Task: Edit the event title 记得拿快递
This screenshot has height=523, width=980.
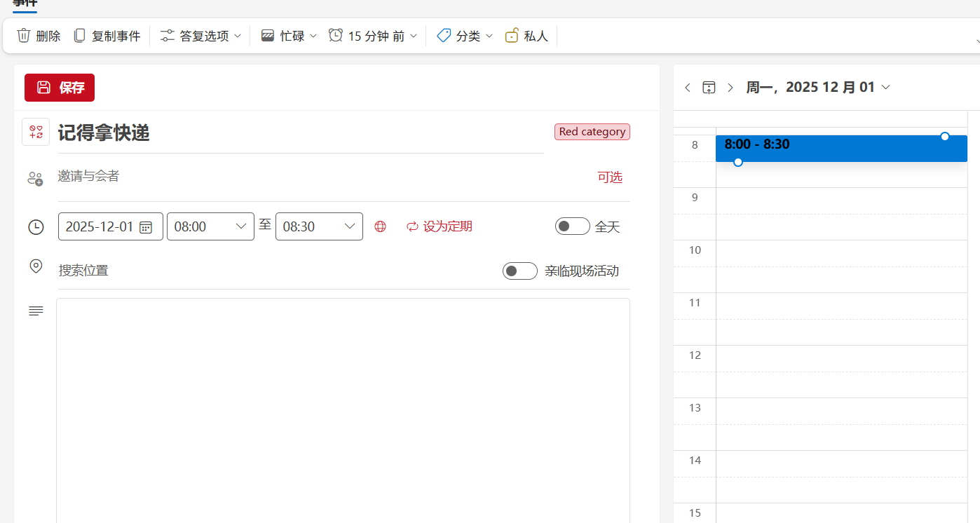Action: pyautogui.click(x=301, y=133)
